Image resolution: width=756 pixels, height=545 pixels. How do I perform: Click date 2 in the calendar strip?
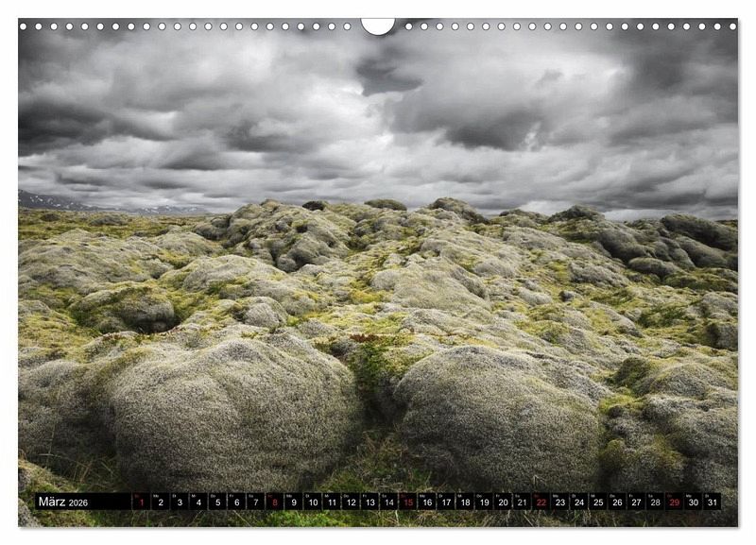[x=160, y=502]
